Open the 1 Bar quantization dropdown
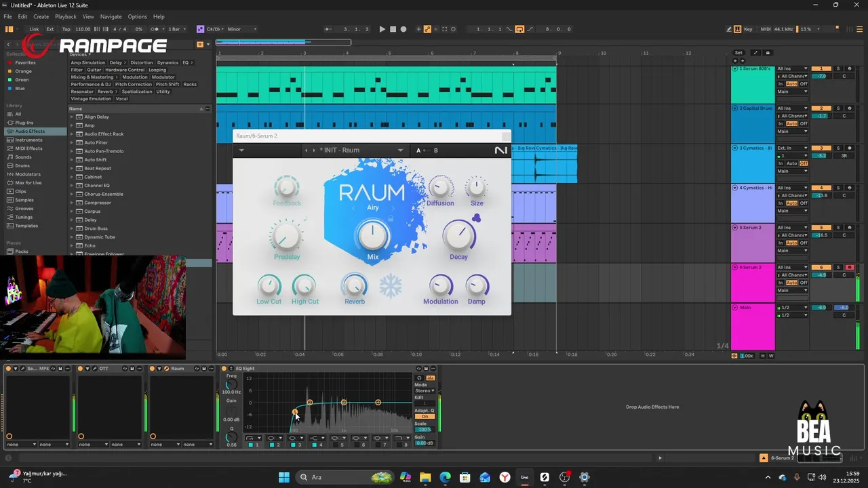 pyautogui.click(x=178, y=29)
